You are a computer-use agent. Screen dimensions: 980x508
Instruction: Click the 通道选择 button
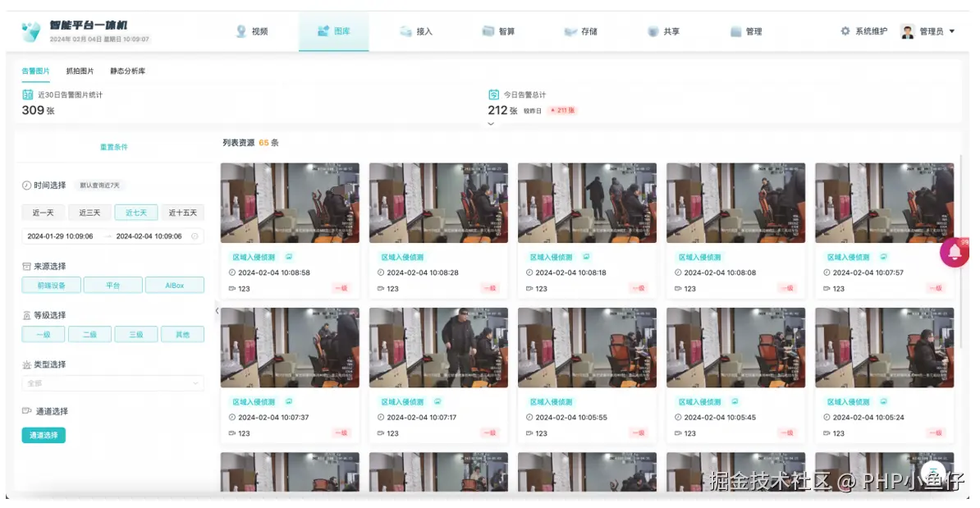click(44, 435)
